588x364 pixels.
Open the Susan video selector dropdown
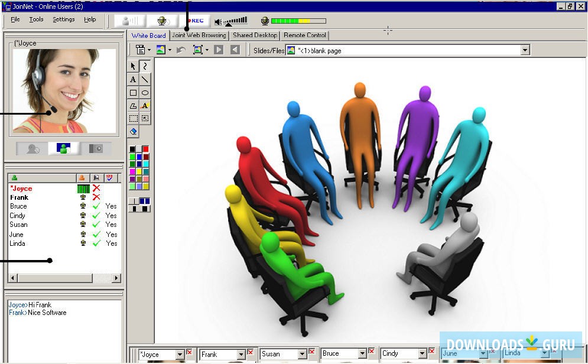click(x=302, y=354)
